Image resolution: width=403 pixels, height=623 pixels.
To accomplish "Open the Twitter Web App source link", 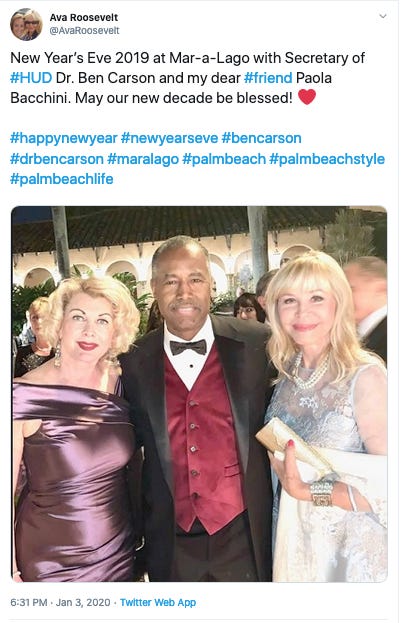I will point(158,602).
